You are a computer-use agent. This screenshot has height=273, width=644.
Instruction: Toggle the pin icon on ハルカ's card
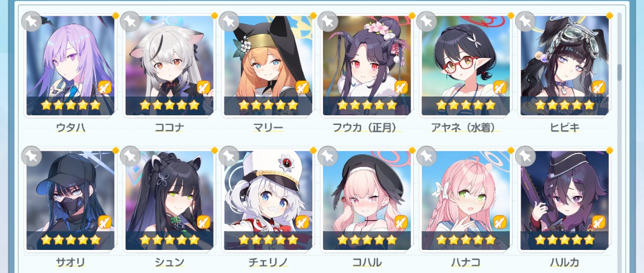525,157
